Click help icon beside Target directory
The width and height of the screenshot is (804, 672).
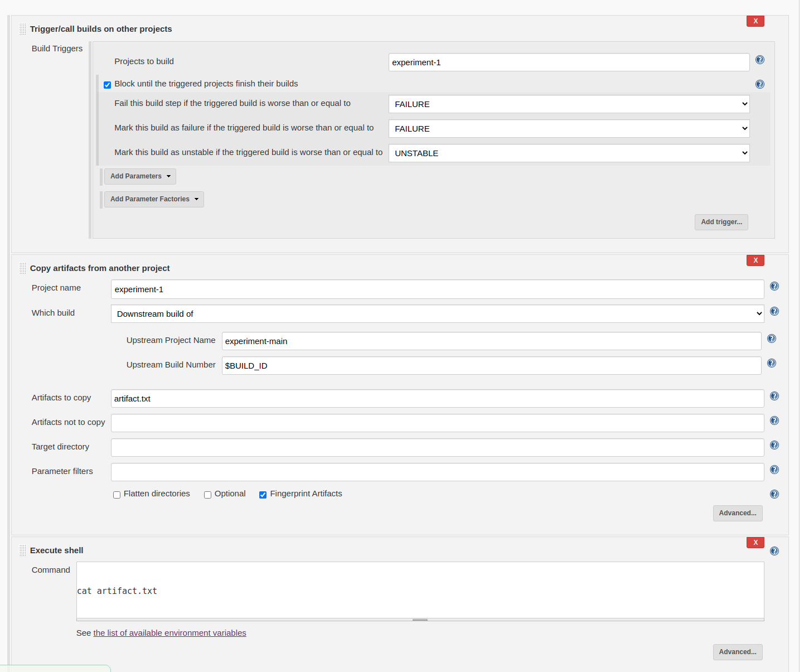[x=774, y=446]
